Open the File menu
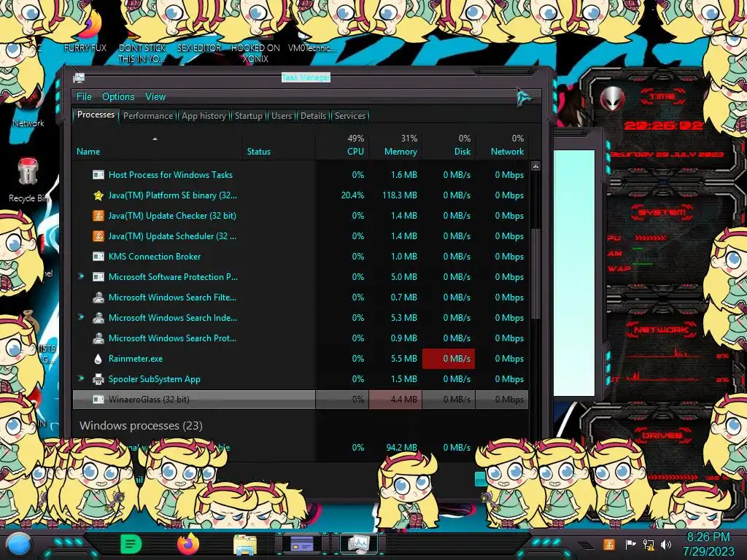The image size is (747, 560). pyautogui.click(x=84, y=97)
